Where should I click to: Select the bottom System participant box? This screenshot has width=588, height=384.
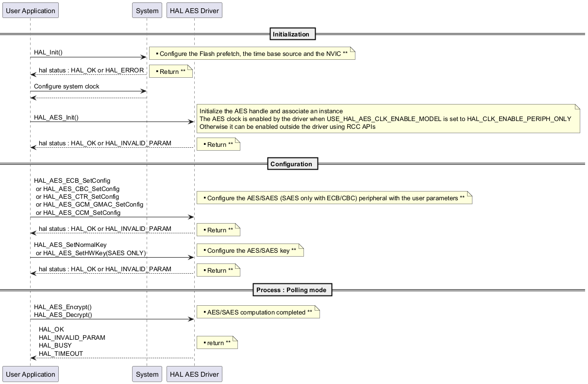(147, 374)
